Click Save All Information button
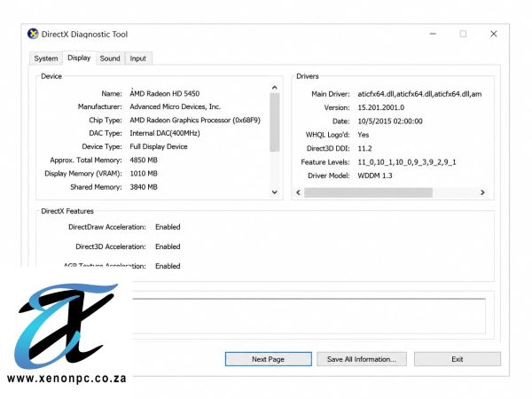532x399 pixels. (x=362, y=359)
